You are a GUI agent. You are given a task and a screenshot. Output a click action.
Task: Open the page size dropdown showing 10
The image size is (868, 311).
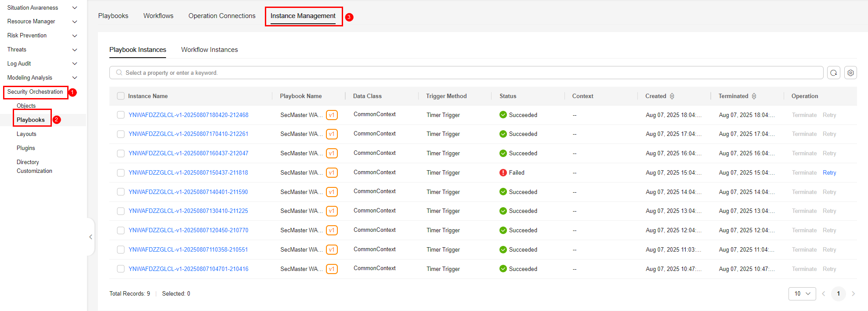[x=802, y=294]
